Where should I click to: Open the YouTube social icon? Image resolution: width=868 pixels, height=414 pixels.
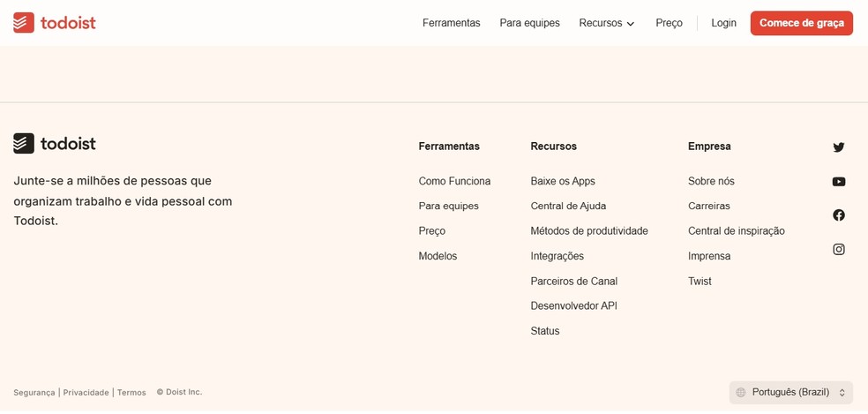[838, 182]
